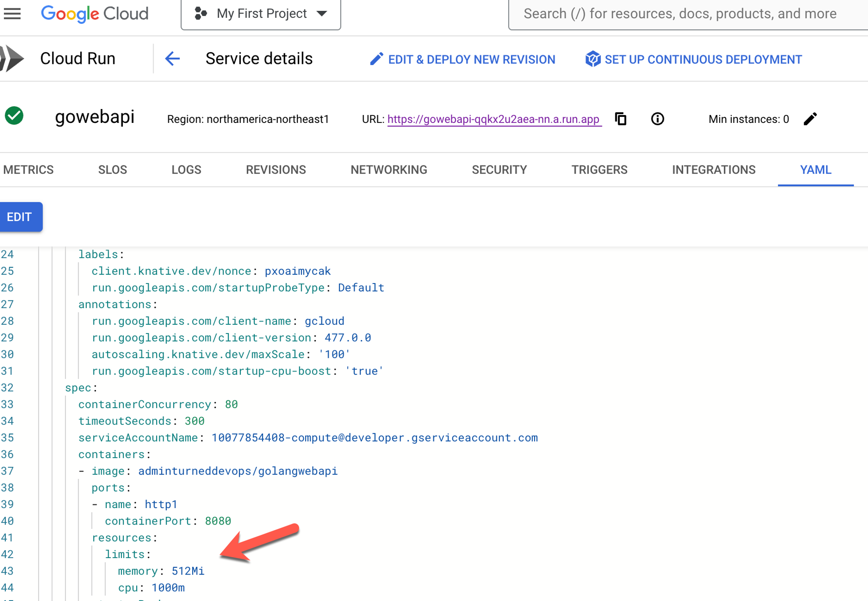Open the gowebapi run.app URL link
Screen dimensions: 868x601
pyautogui.click(x=493, y=119)
